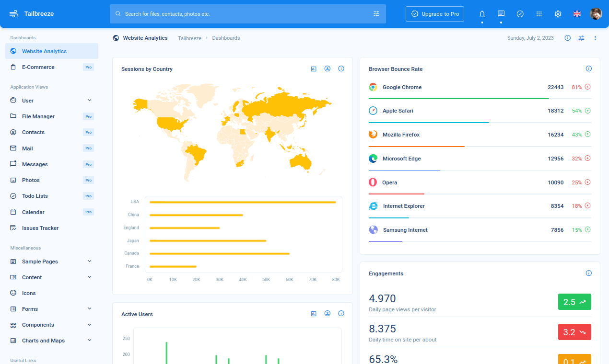This screenshot has height=364, width=609.
Task: Click the red 3.2 engagement badge
Action: pos(574,332)
